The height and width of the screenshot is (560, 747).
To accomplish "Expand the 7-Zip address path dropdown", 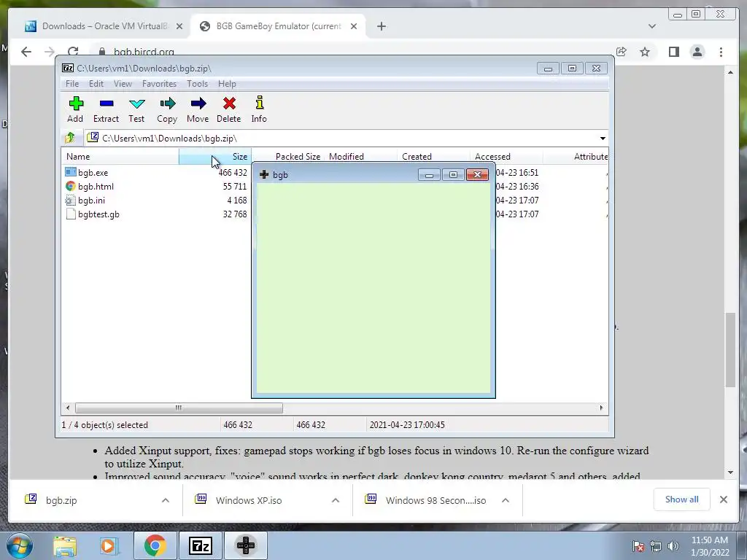I will [x=602, y=138].
